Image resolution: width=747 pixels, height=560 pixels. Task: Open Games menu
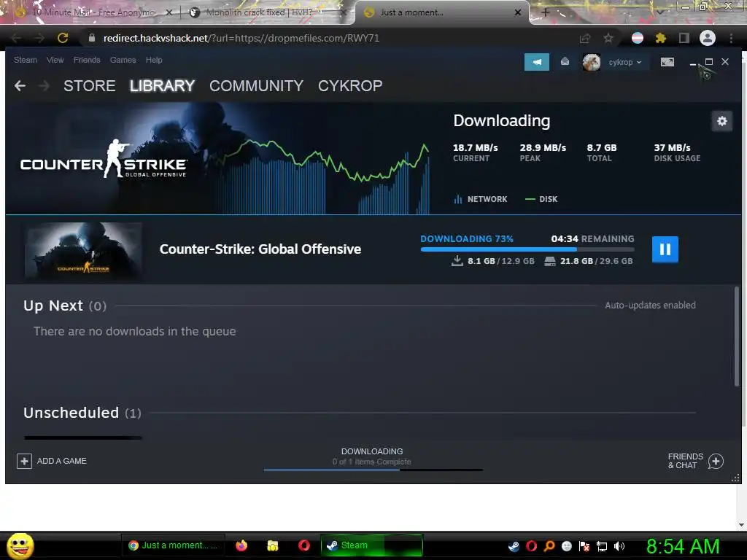(x=123, y=60)
